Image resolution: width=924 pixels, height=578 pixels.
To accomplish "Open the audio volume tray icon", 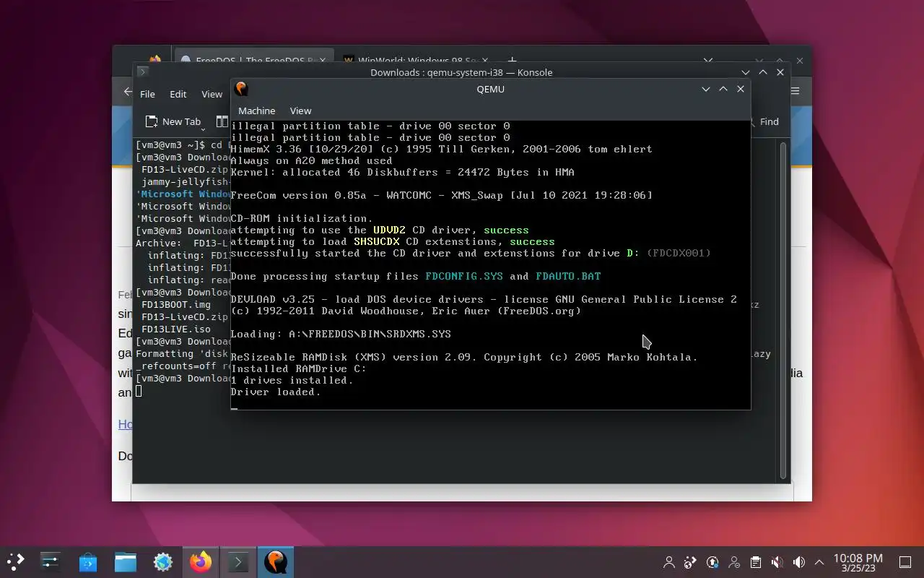I will (798, 562).
